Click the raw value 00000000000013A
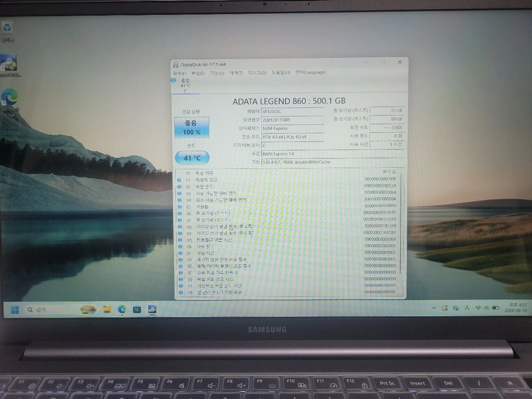 pyautogui.click(x=380, y=186)
